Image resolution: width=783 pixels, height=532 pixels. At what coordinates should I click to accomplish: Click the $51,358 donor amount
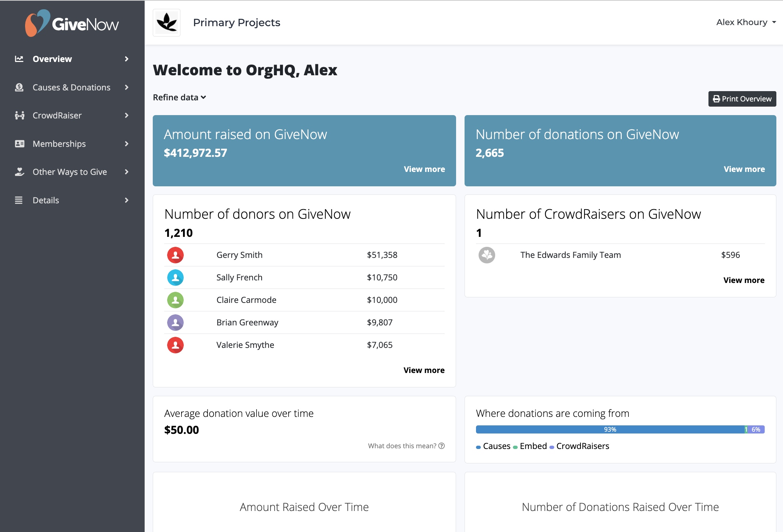382,255
